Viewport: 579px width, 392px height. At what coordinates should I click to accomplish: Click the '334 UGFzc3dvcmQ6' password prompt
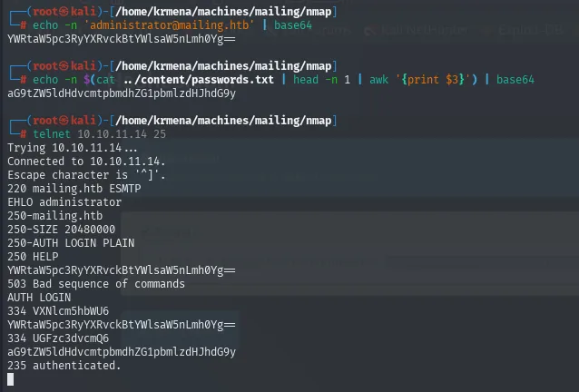(x=58, y=338)
